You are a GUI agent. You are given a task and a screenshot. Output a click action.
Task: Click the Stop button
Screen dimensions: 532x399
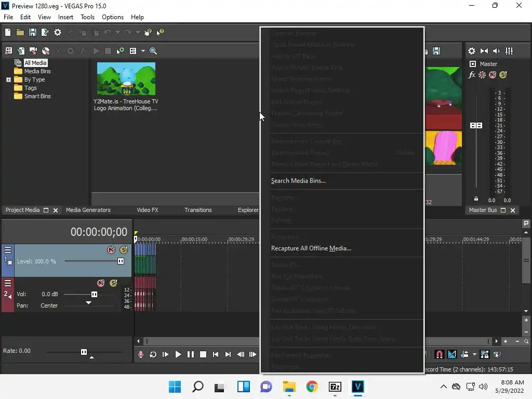[203, 354]
